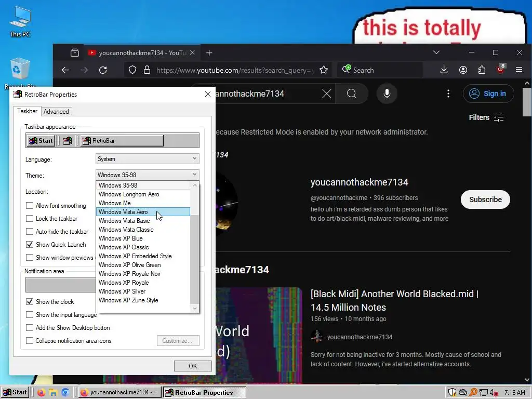
Task: Click the YouTube search magnifier button
Action: pyautogui.click(x=352, y=94)
